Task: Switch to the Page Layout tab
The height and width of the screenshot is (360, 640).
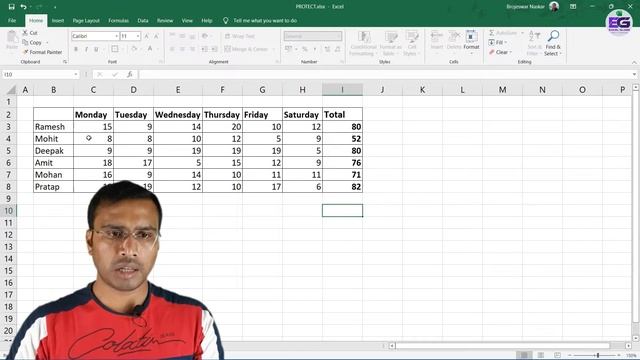Action: [86, 20]
